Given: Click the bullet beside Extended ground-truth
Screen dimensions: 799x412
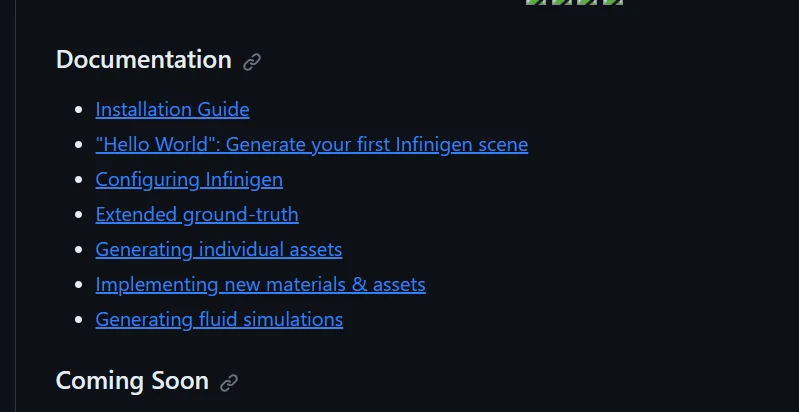Looking at the screenshot, I should [80, 215].
